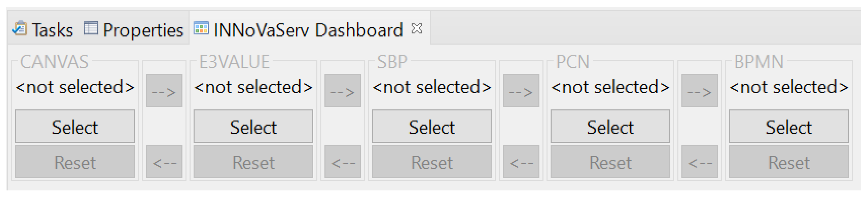Image resolution: width=868 pixels, height=197 pixels.
Task: Click forward arrow between CANVAS and E3VALUE
Action: (x=164, y=91)
